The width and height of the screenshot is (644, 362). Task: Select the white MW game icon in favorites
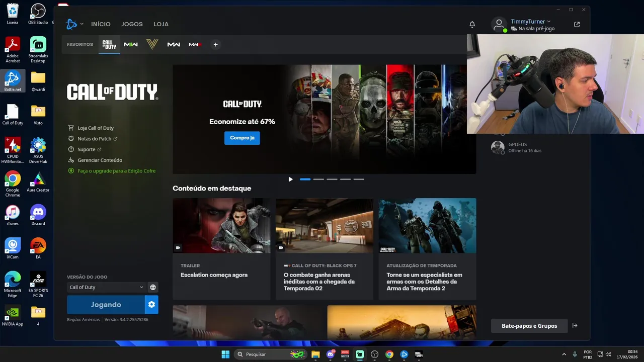pyautogui.click(x=174, y=44)
